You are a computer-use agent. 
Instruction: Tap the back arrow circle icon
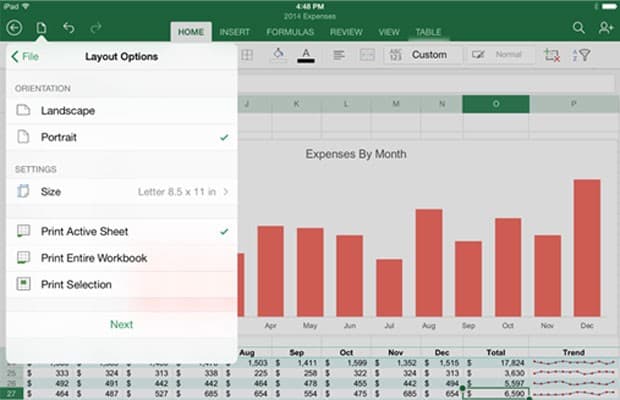(x=14, y=28)
